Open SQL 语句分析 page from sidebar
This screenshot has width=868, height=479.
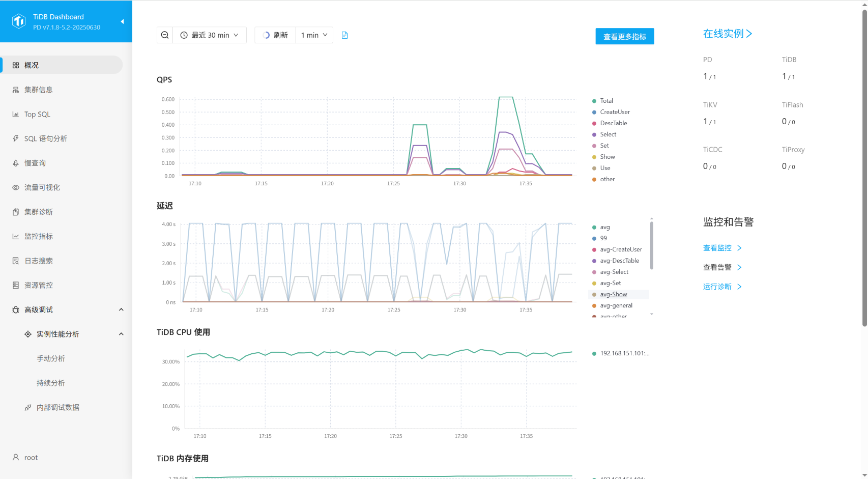(x=45, y=138)
